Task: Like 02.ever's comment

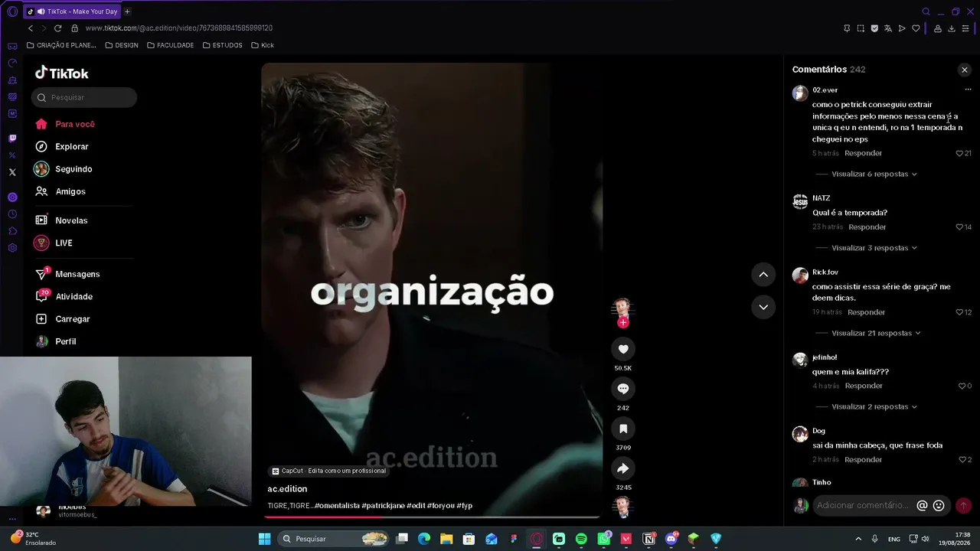Action: (959, 153)
